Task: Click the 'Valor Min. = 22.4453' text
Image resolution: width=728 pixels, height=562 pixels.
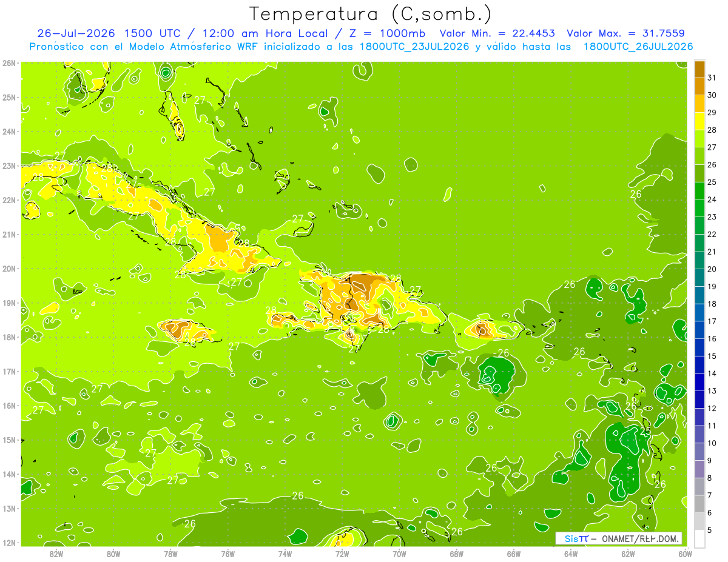Action: click(497, 33)
